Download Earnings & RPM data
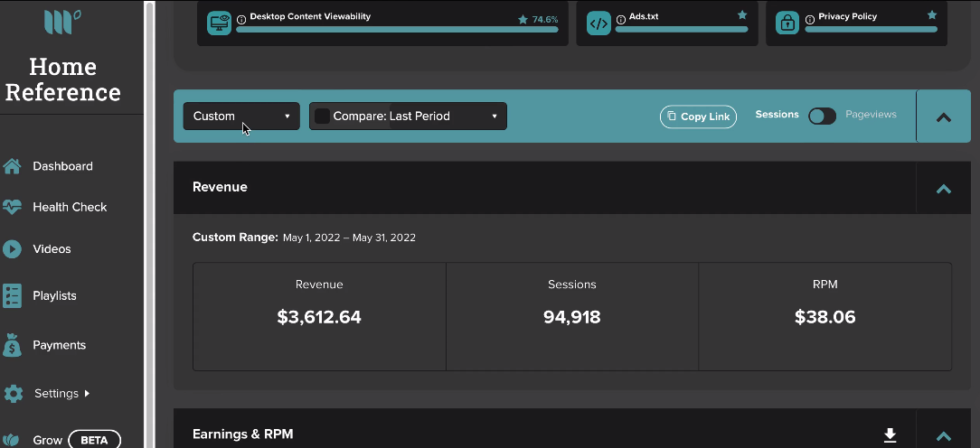This screenshot has height=448, width=980. (890, 434)
